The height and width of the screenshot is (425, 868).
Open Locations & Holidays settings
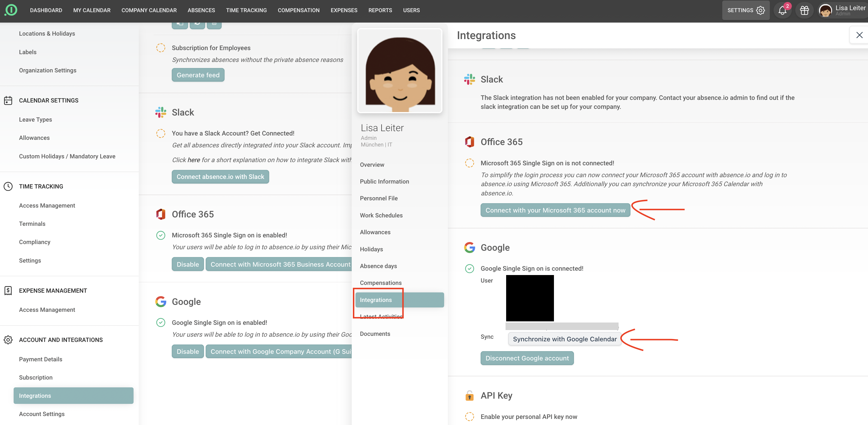click(47, 34)
